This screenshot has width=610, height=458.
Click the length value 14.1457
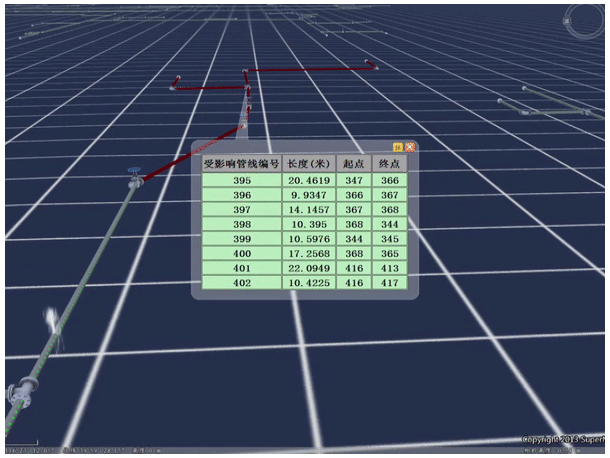click(309, 210)
